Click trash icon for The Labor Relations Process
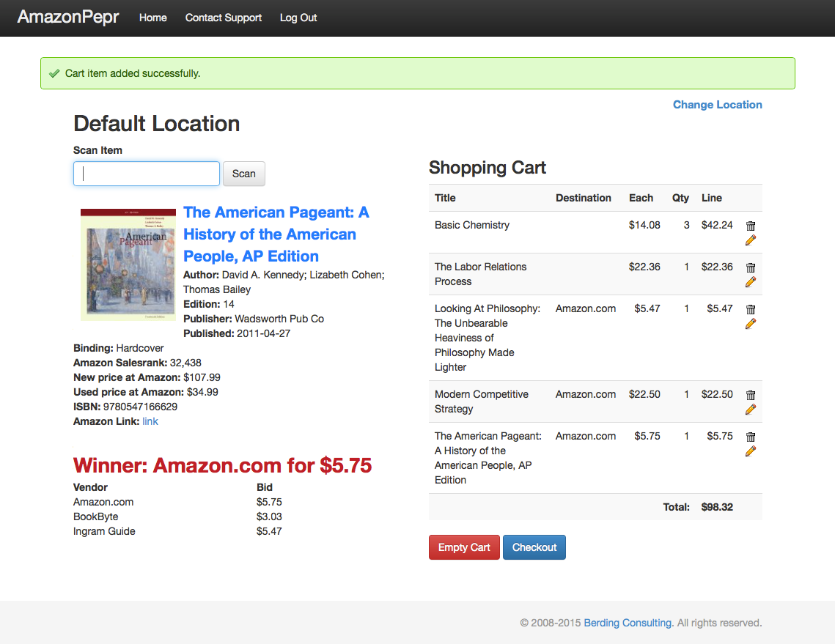Viewport: 835px width, 644px height. 751,267
